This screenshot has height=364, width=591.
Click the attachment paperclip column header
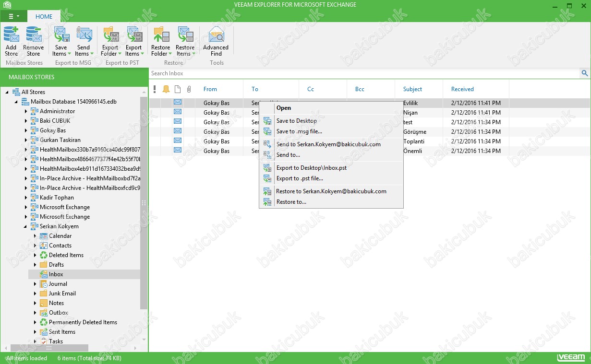point(189,89)
